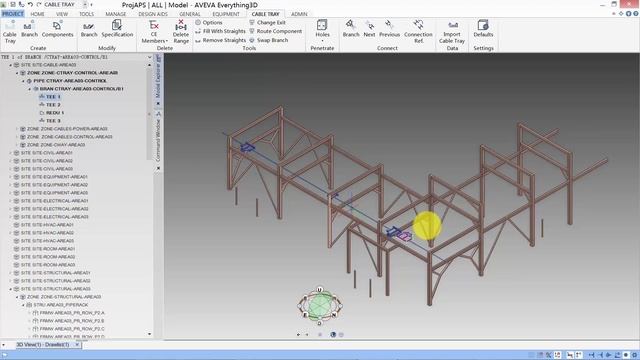Close the 3D View(1) tab

click(x=77, y=345)
